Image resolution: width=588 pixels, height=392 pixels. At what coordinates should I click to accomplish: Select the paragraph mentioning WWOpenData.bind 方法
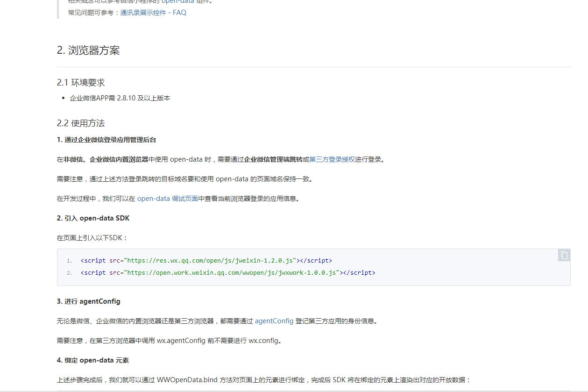(264, 380)
